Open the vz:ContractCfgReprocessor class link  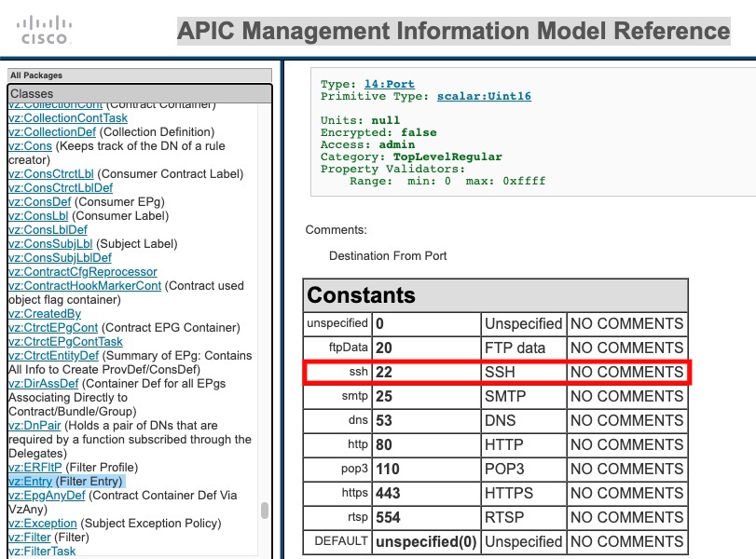(83, 272)
